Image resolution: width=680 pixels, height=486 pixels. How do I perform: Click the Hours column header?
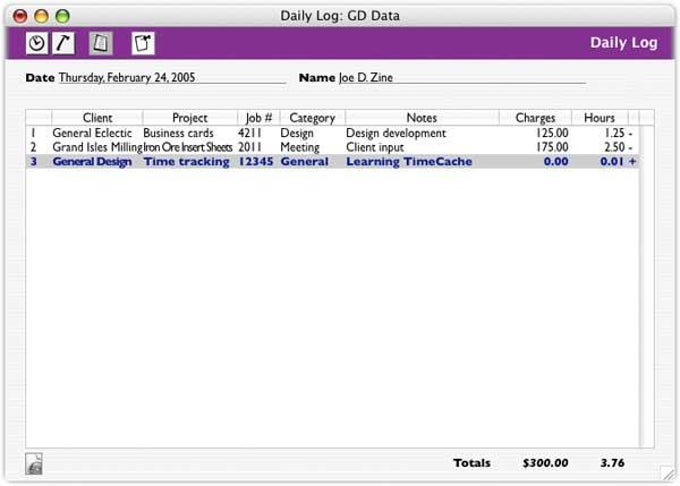pyautogui.click(x=599, y=118)
